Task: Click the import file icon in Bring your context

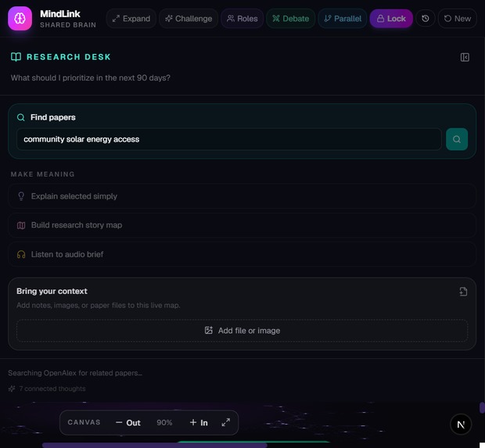Action: click(463, 292)
